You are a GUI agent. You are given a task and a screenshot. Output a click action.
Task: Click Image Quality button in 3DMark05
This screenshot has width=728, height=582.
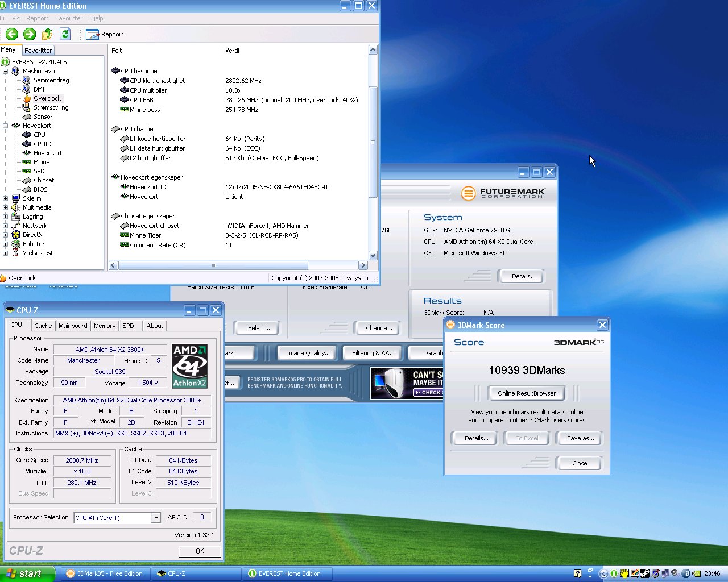[x=308, y=353]
